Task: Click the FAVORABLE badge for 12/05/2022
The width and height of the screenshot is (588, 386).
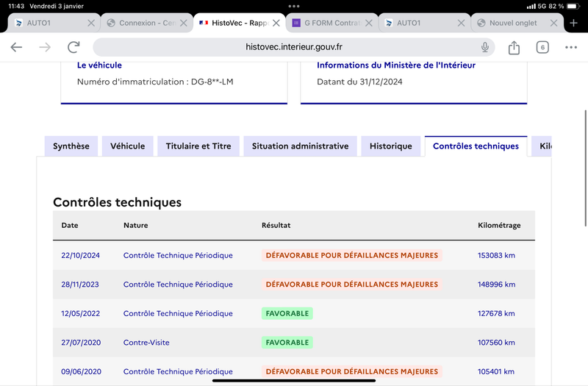Action: point(287,314)
